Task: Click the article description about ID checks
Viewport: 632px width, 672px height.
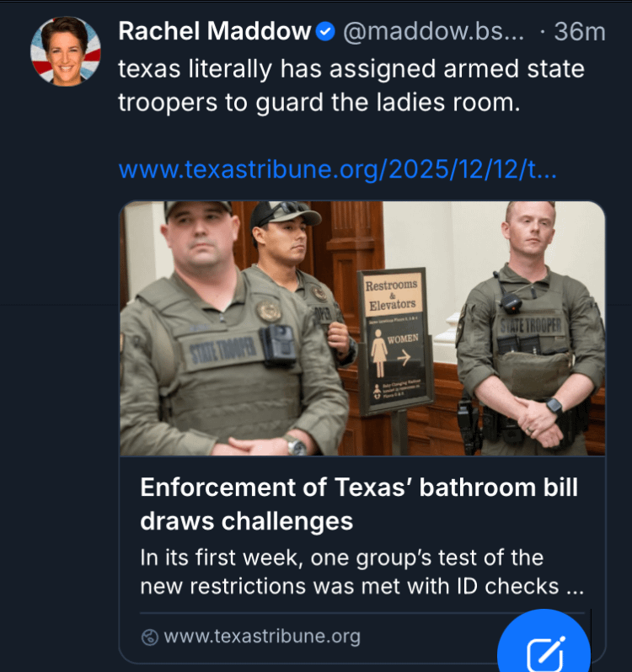Action: (362, 572)
